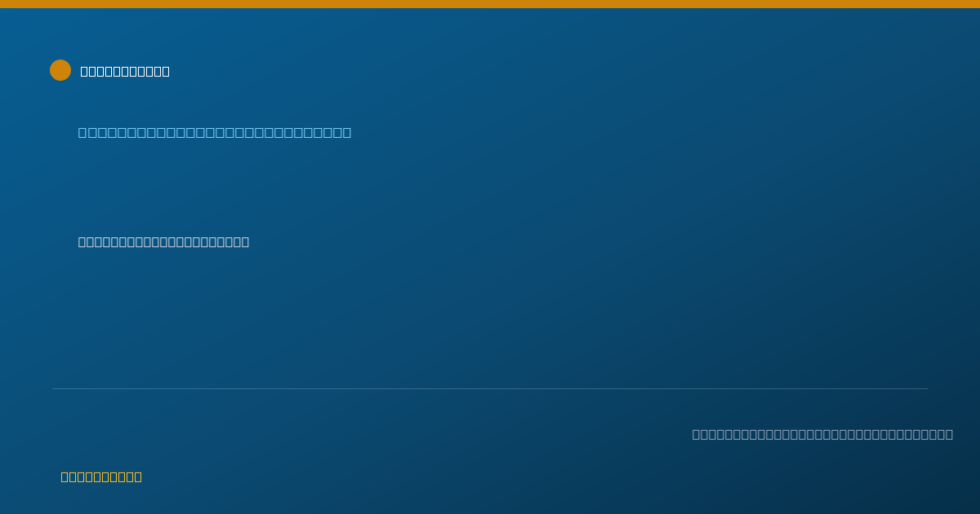Click the gray footer text at the bottom right
Viewport: 980px width, 514px height.
(x=822, y=434)
